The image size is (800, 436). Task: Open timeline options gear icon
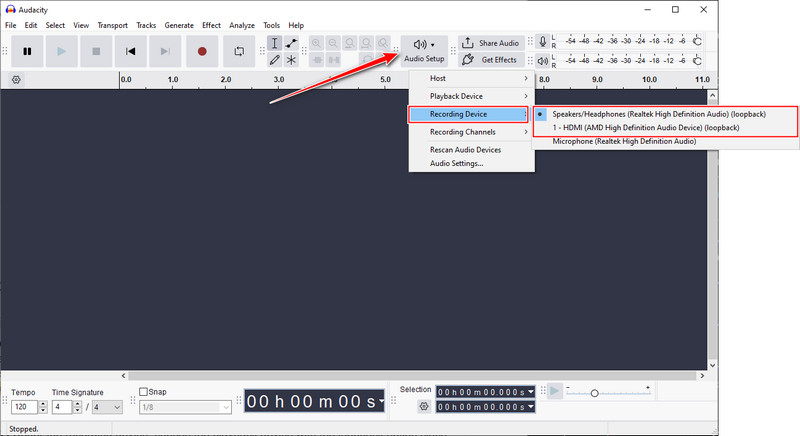16,80
